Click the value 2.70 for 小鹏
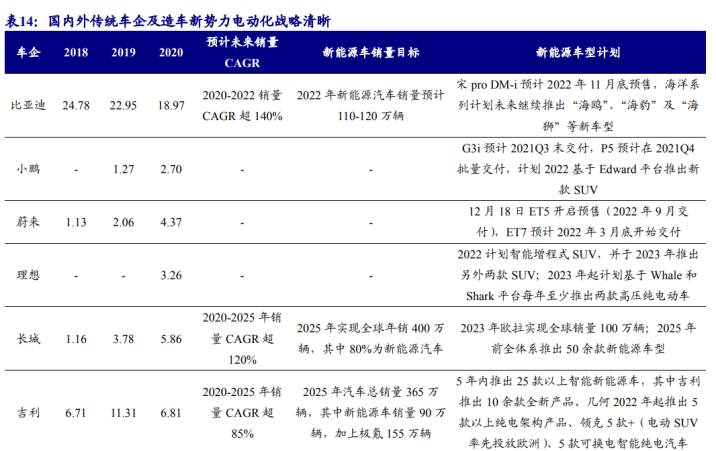Viewport: 716px width, 451px height. [171, 169]
